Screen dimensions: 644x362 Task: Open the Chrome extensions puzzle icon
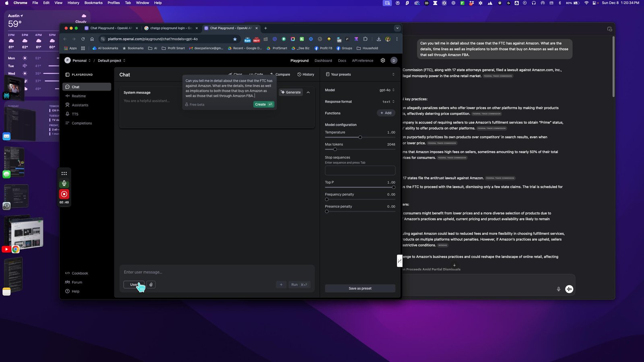tap(365, 39)
